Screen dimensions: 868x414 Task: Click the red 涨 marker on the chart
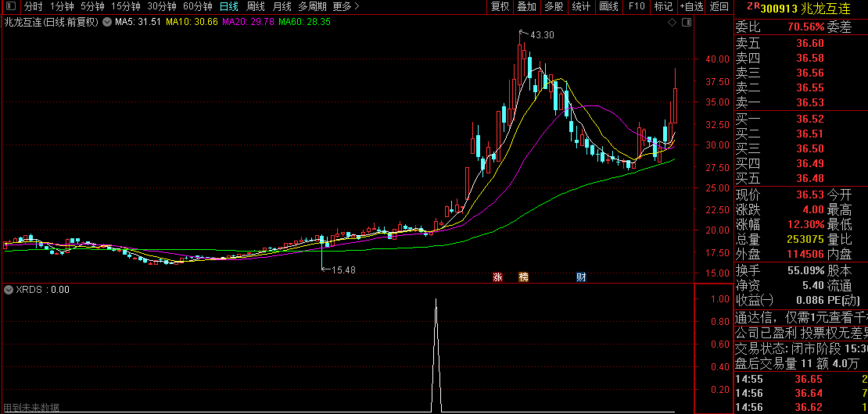coord(497,277)
